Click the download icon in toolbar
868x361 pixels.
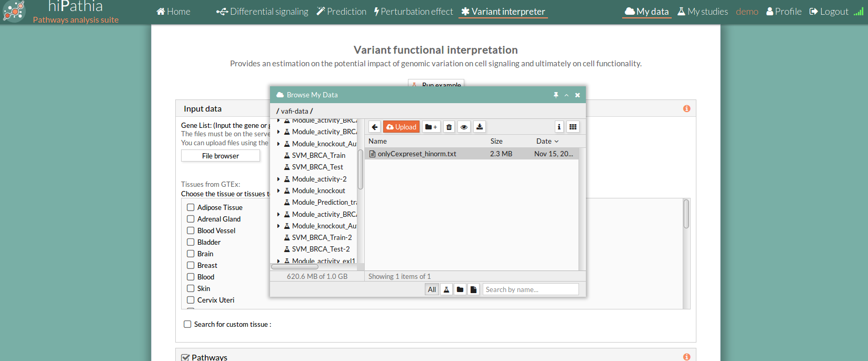coord(480,127)
